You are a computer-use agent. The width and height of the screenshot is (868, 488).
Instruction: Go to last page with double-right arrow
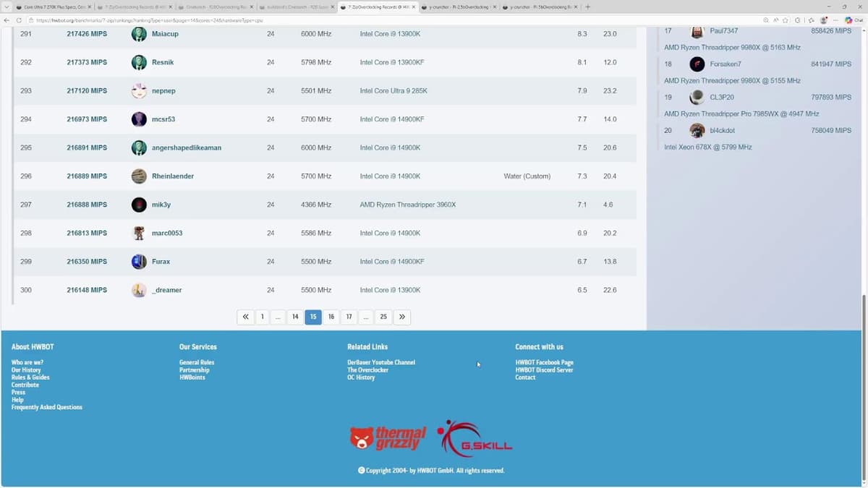coord(402,317)
